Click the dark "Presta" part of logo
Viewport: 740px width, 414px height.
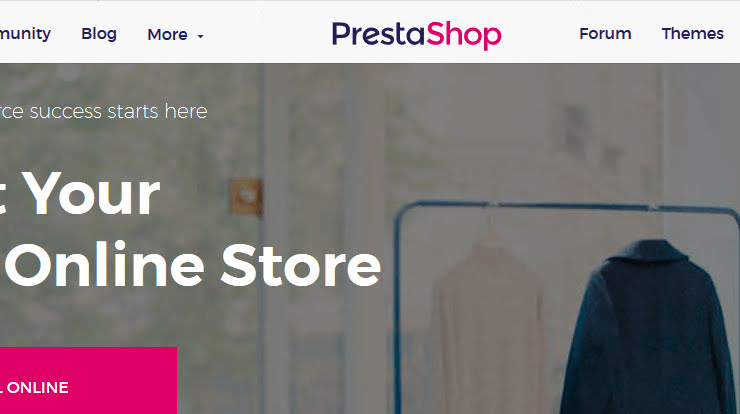[378, 34]
